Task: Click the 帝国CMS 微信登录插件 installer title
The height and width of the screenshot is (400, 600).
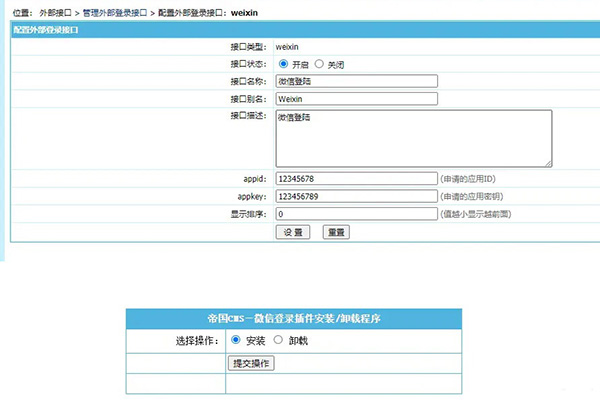Action: 293,319
